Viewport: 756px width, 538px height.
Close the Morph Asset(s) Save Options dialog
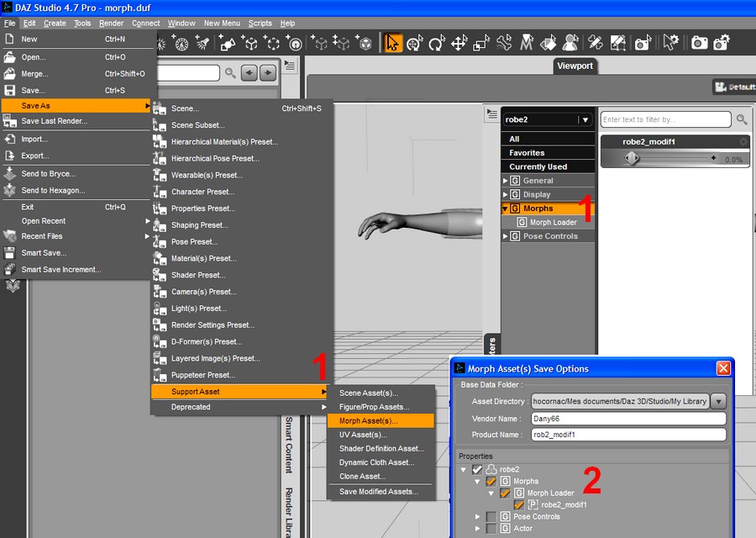point(723,369)
